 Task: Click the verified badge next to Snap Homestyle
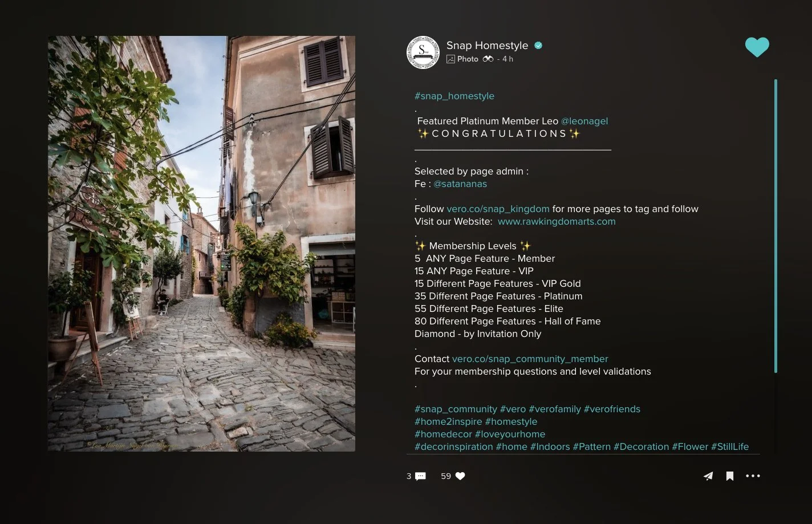tap(538, 46)
